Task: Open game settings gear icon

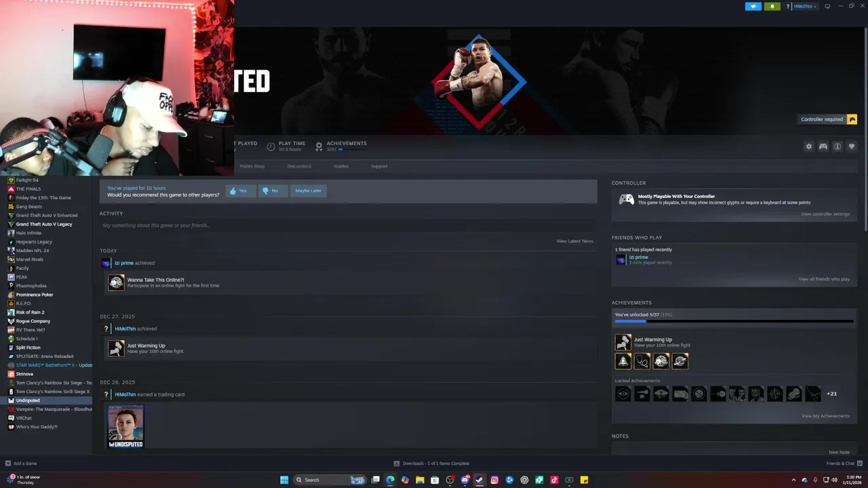Action: pyautogui.click(x=808, y=146)
